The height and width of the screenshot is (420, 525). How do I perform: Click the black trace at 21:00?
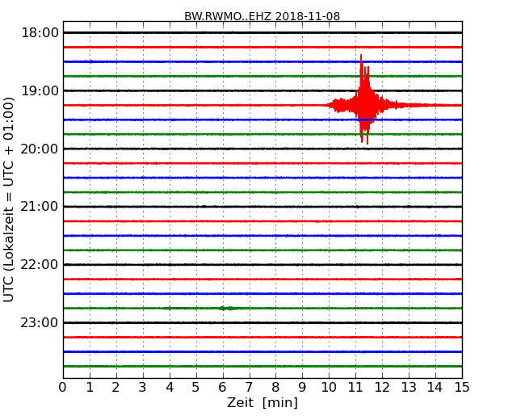[x=262, y=207]
